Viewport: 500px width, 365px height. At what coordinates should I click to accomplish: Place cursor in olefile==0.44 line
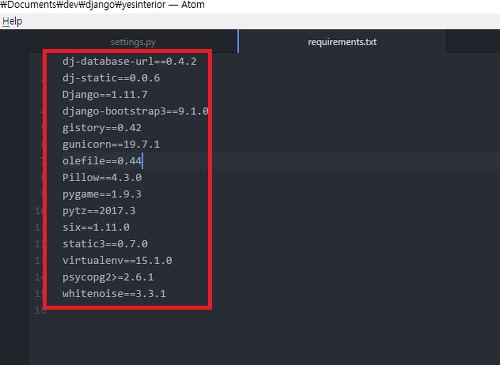coord(102,161)
